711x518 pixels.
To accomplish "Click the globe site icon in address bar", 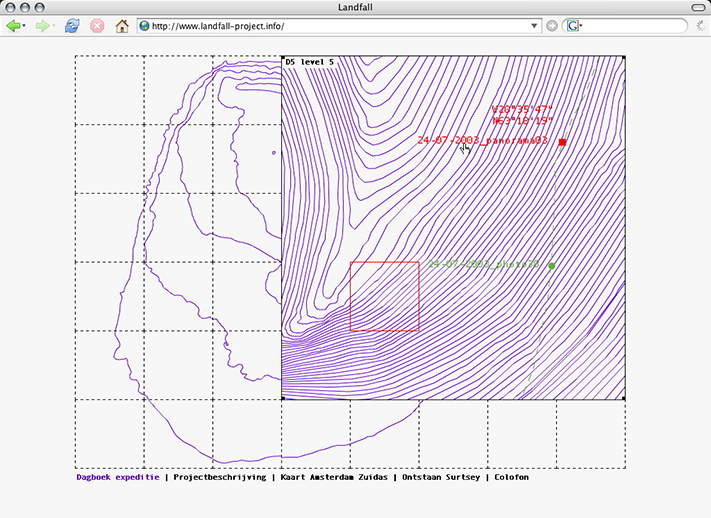I will point(145,26).
